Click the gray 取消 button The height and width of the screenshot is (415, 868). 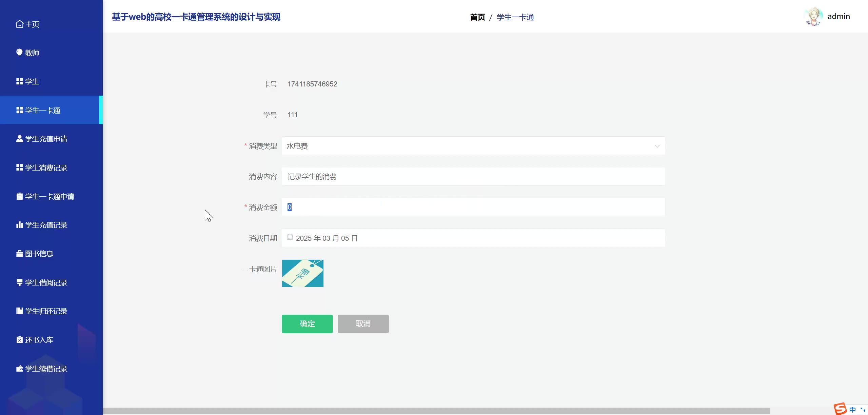(x=363, y=324)
